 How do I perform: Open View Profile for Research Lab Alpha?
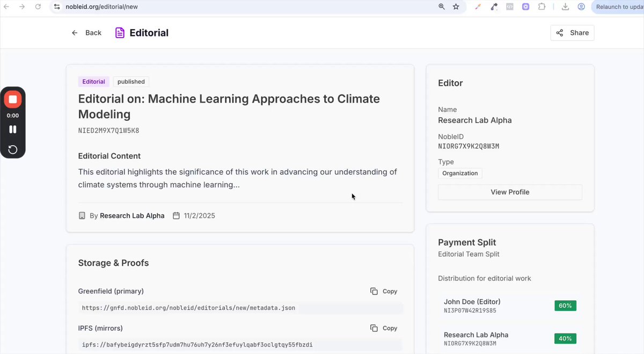510,192
